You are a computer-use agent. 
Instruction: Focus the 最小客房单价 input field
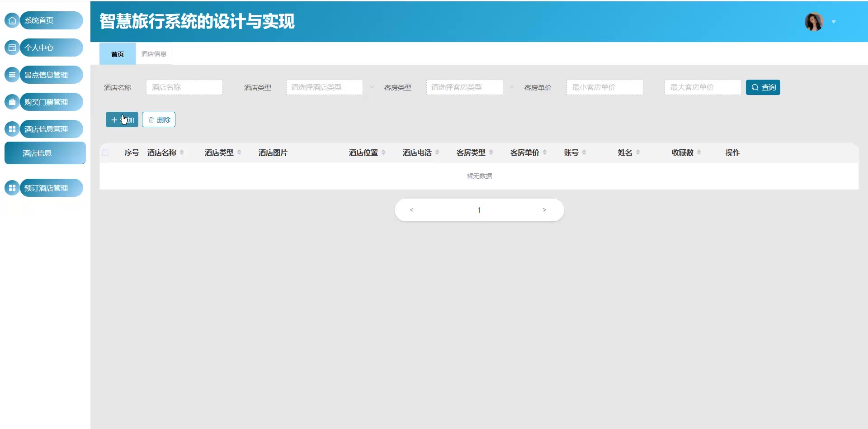click(604, 87)
